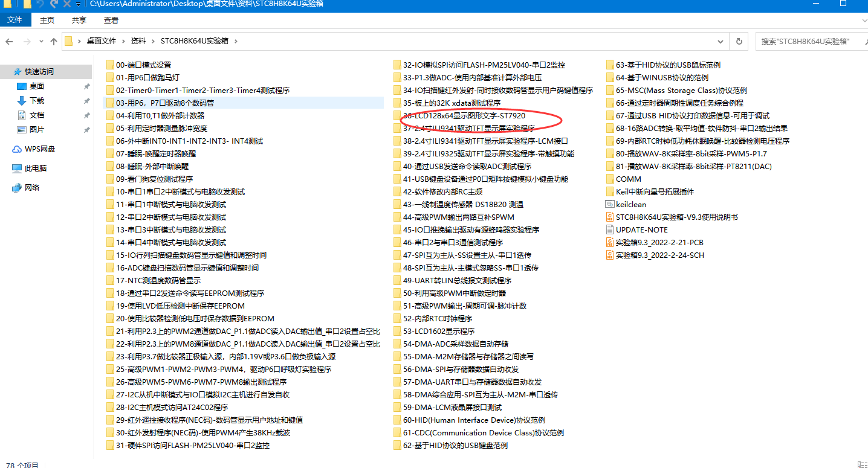Select the 实验箱9.3_2022-2-21-PCB PDF icon

[610, 242]
